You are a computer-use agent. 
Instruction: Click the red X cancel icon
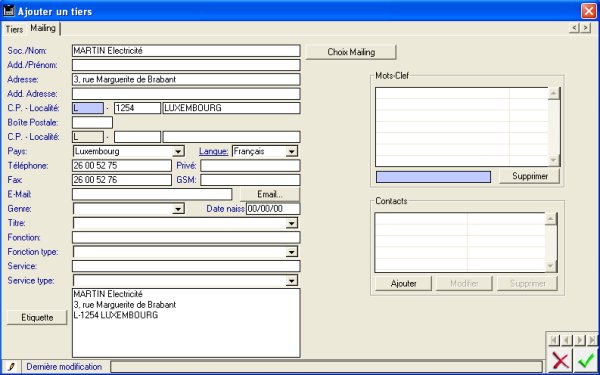tap(561, 360)
